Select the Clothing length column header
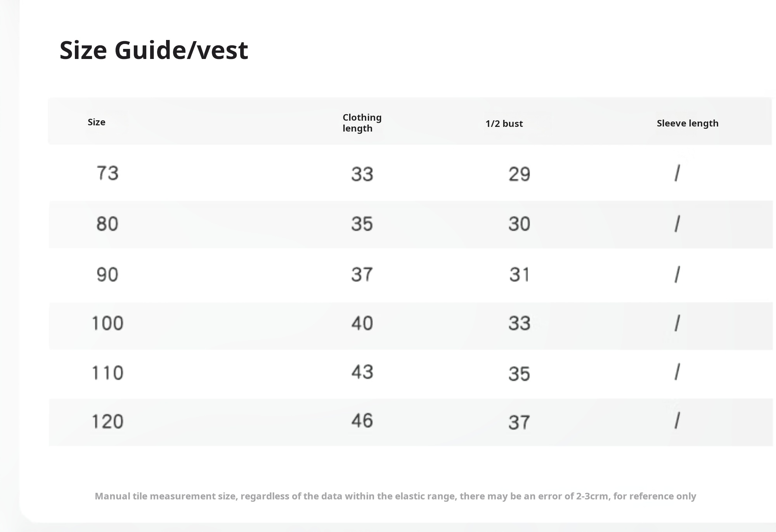776x532 pixels. [362, 123]
